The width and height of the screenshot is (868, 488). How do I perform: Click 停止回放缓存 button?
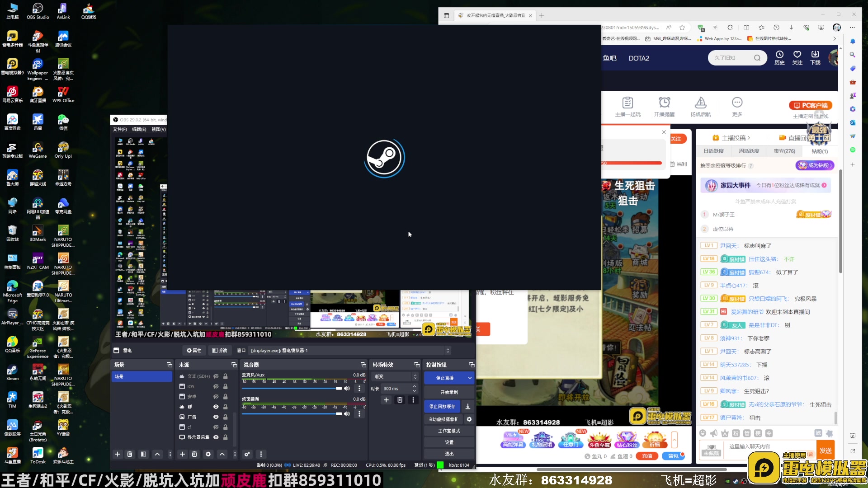coord(442,407)
